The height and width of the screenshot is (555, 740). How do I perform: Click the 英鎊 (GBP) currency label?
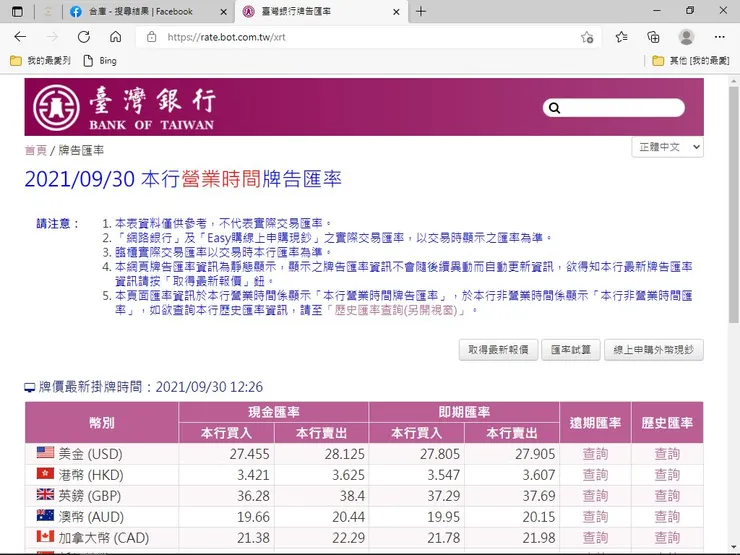point(90,496)
